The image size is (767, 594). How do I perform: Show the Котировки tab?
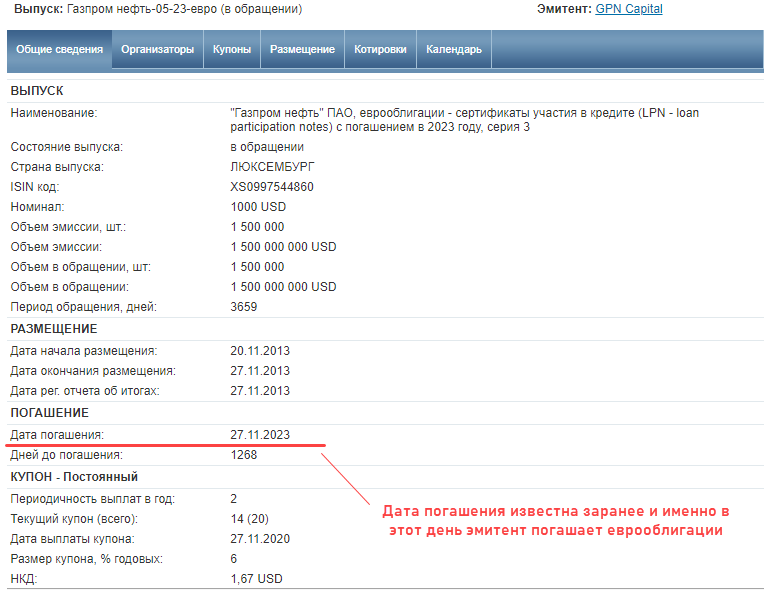[380, 49]
